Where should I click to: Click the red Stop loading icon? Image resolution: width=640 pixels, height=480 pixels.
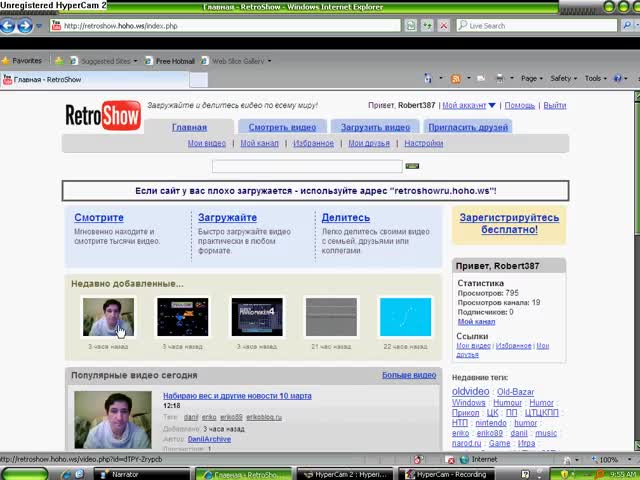tap(444, 25)
